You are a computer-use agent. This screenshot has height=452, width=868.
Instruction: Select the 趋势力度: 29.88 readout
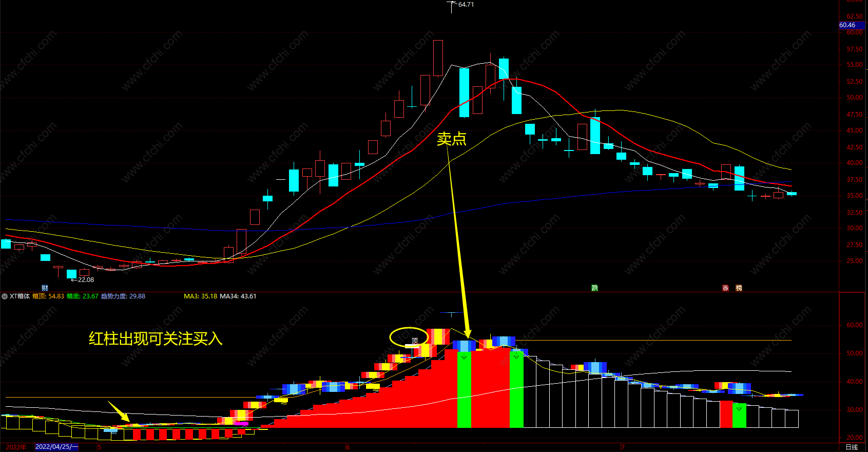[x=123, y=296]
